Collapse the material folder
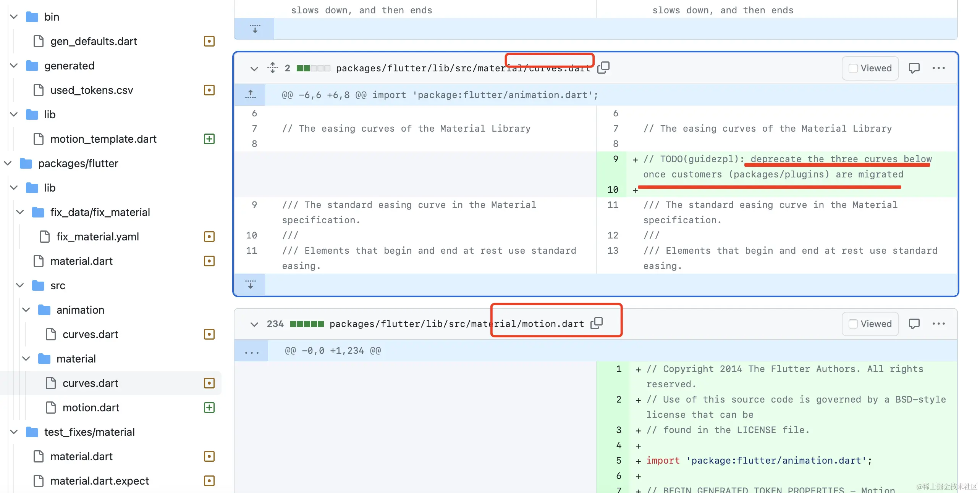The width and height of the screenshot is (980, 493). pyautogui.click(x=26, y=359)
